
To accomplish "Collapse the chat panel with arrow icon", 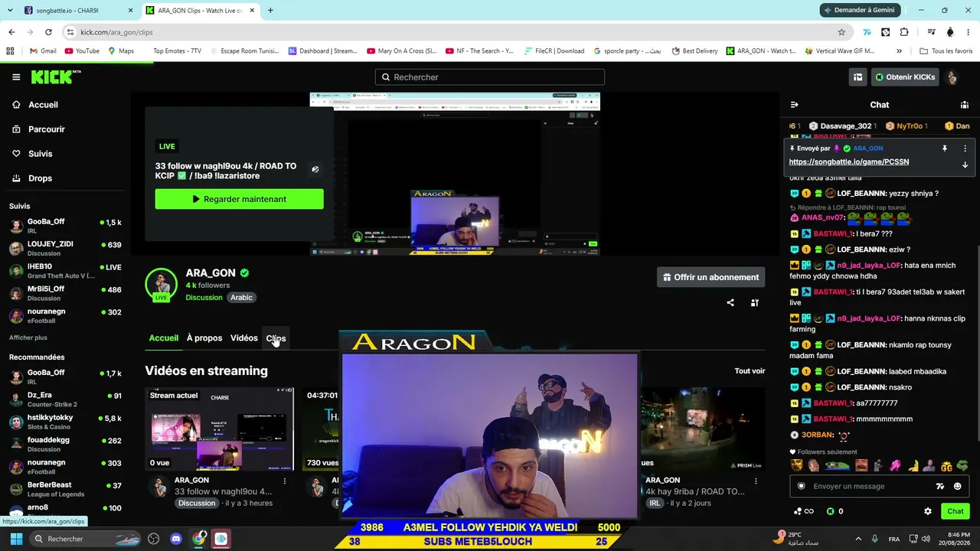I will pyautogui.click(x=794, y=105).
